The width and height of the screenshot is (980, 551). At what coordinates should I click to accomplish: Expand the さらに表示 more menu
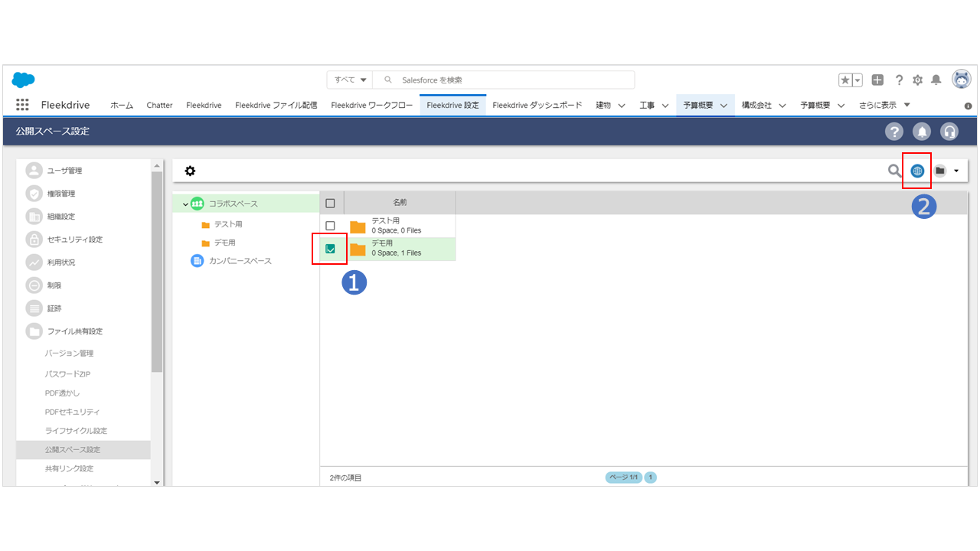pyautogui.click(x=885, y=105)
